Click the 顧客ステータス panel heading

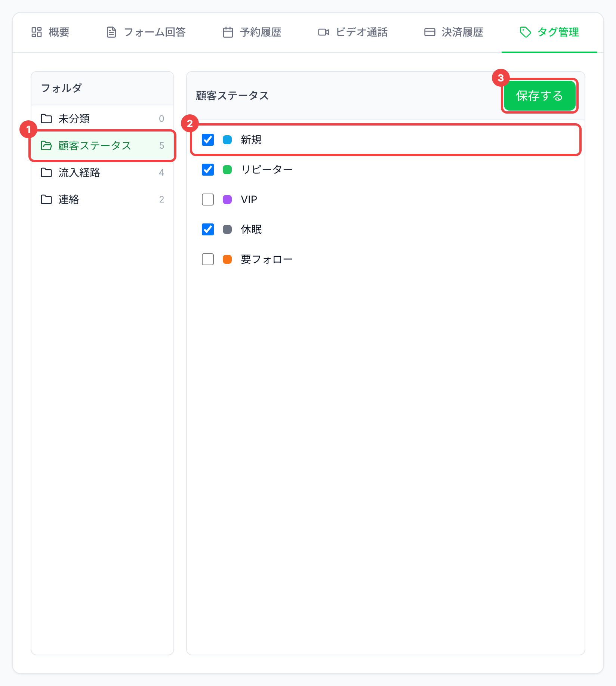point(232,96)
